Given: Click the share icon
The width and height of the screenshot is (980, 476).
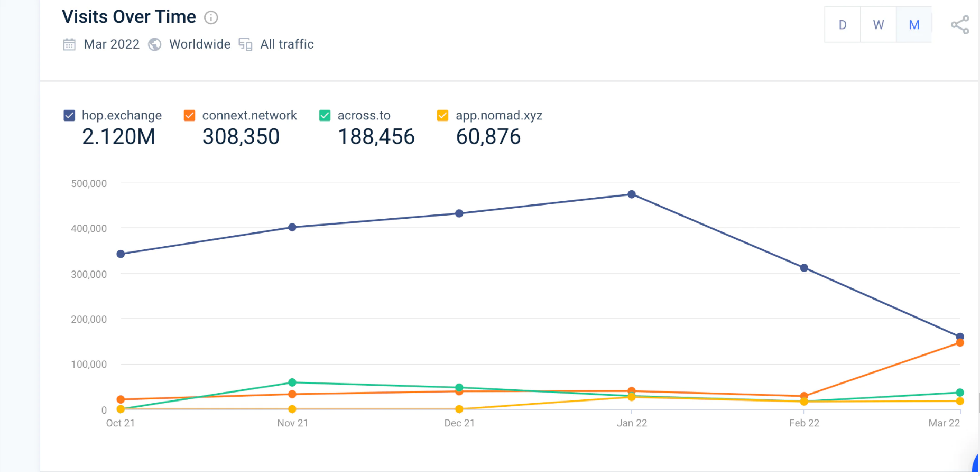Looking at the screenshot, I should [960, 25].
